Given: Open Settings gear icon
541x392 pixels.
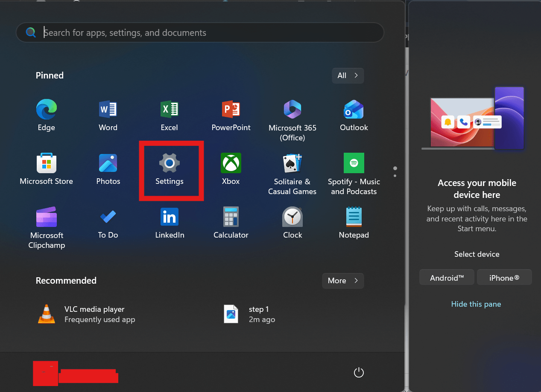Looking at the screenshot, I should [170, 163].
